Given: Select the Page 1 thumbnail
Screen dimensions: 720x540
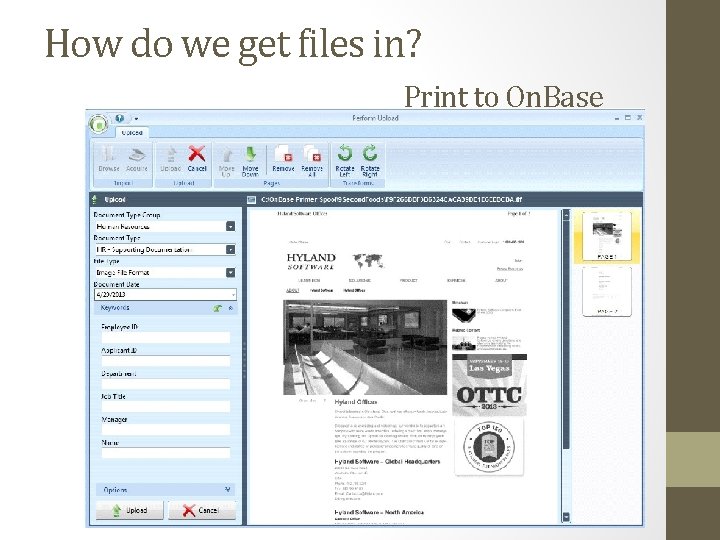Looking at the screenshot, I should pos(607,236).
